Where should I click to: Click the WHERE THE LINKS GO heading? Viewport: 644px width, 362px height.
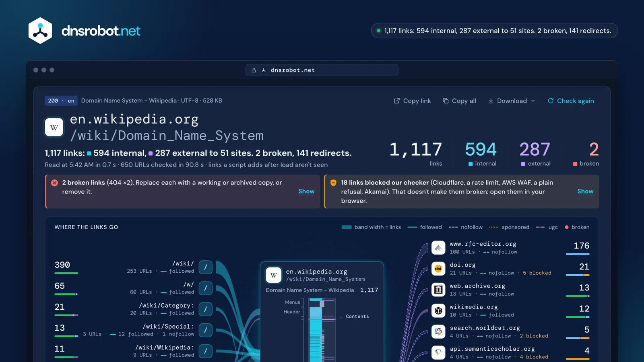coord(87,227)
